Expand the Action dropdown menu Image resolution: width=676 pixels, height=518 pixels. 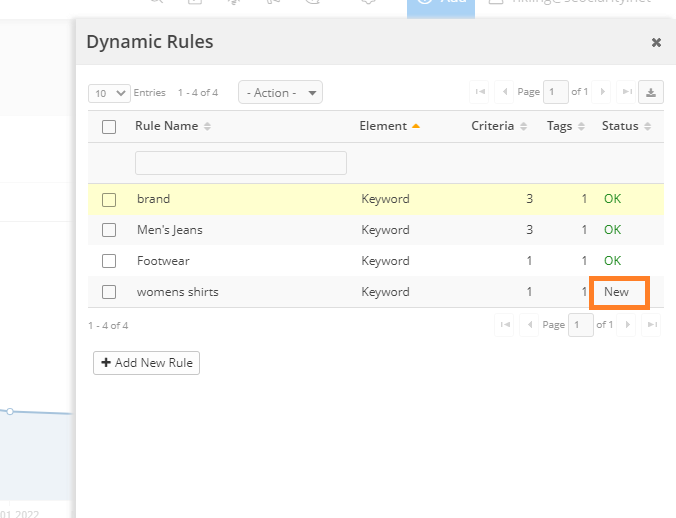(280, 93)
